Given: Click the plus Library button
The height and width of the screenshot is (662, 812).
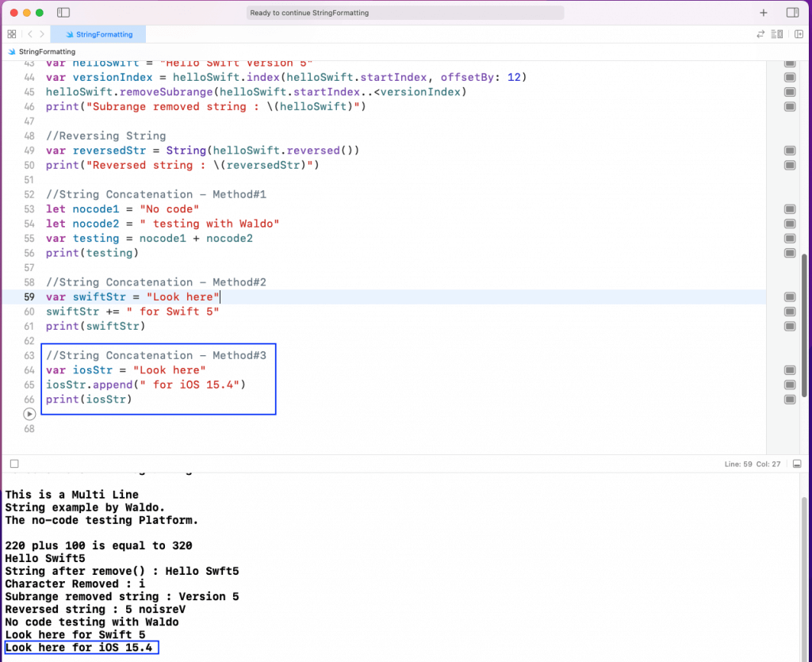Looking at the screenshot, I should [764, 13].
